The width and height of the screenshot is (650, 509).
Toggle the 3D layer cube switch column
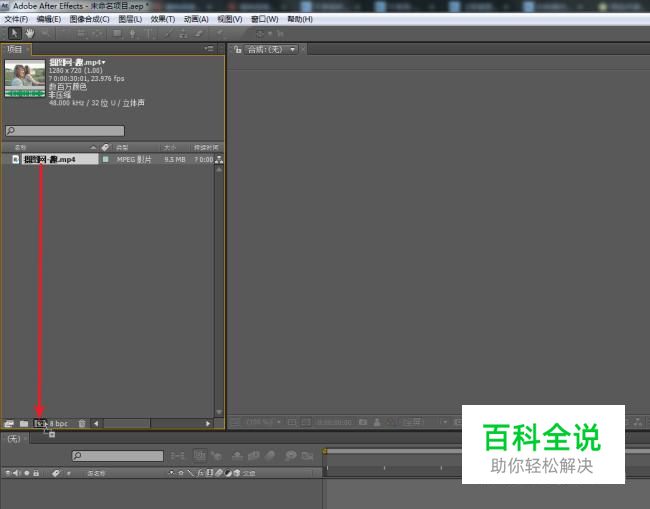pyautogui.click(x=237, y=473)
